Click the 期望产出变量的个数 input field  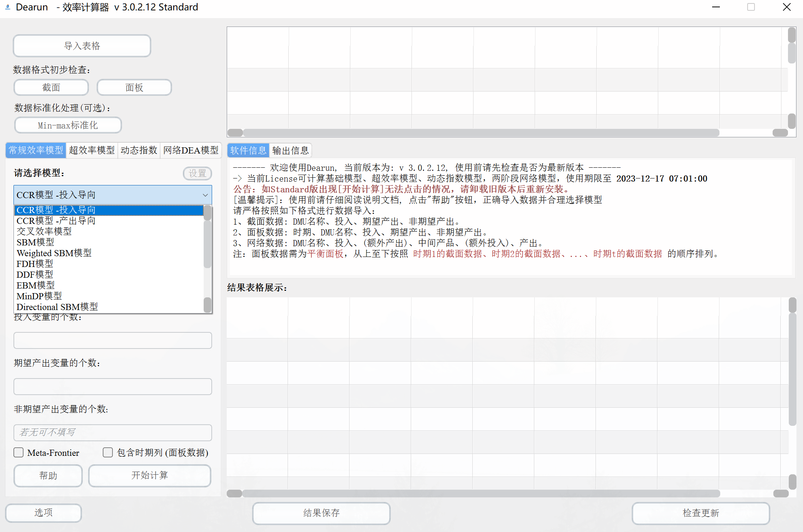[x=112, y=387]
